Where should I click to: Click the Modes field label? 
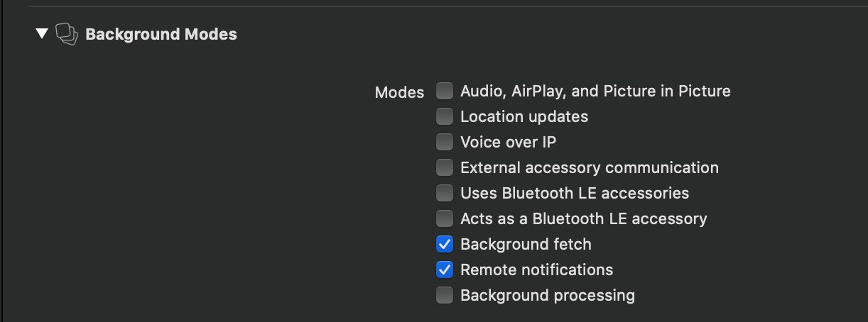[399, 92]
